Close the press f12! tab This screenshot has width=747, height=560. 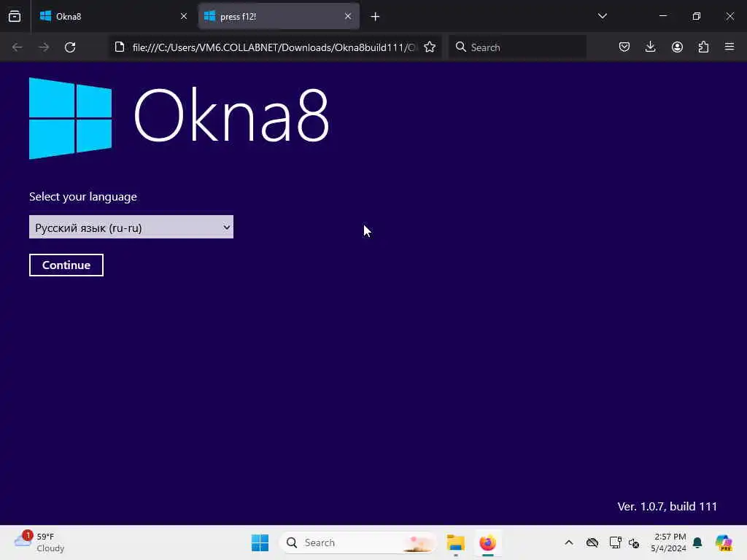(348, 16)
